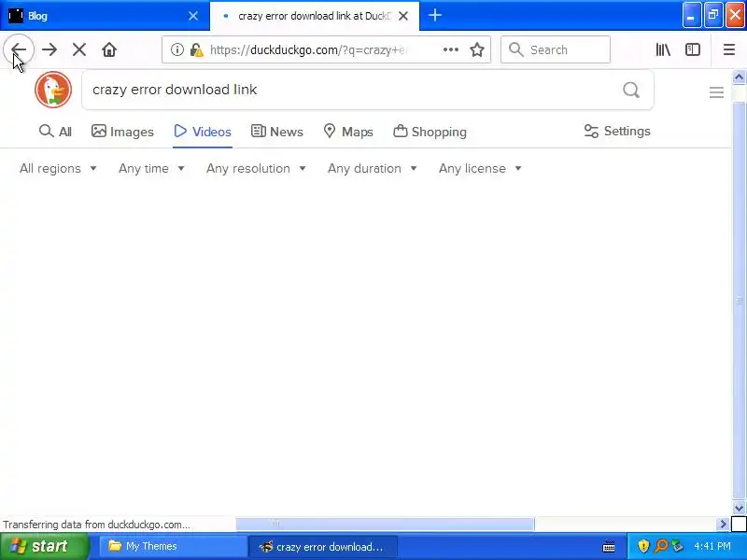Show site information icon in address bar

coord(176,49)
